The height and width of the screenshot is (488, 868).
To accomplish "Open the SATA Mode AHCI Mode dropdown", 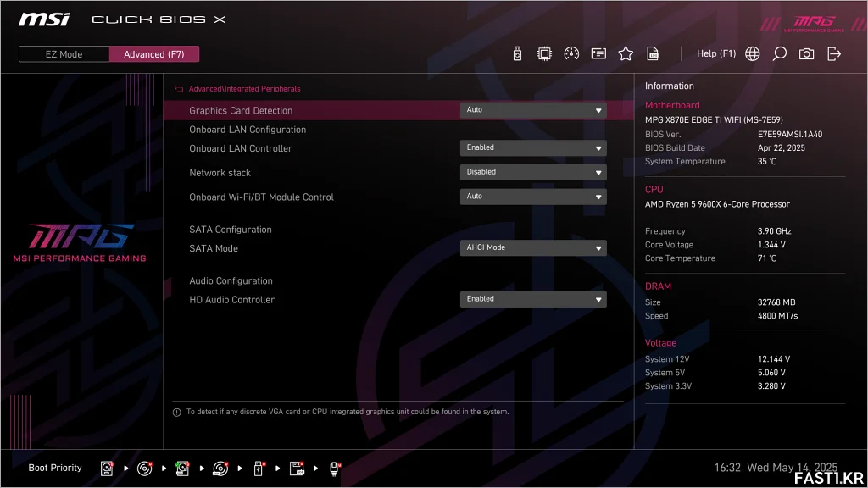I will (533, 248).
